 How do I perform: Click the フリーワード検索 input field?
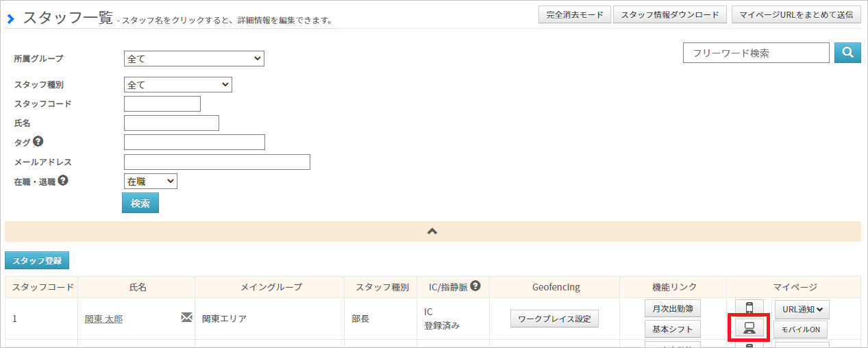(x=756, y=53)
